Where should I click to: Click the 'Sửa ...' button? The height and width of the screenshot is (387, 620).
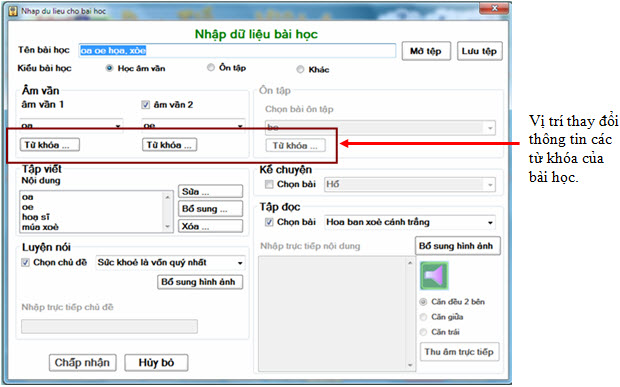click(x=210, y=192)
